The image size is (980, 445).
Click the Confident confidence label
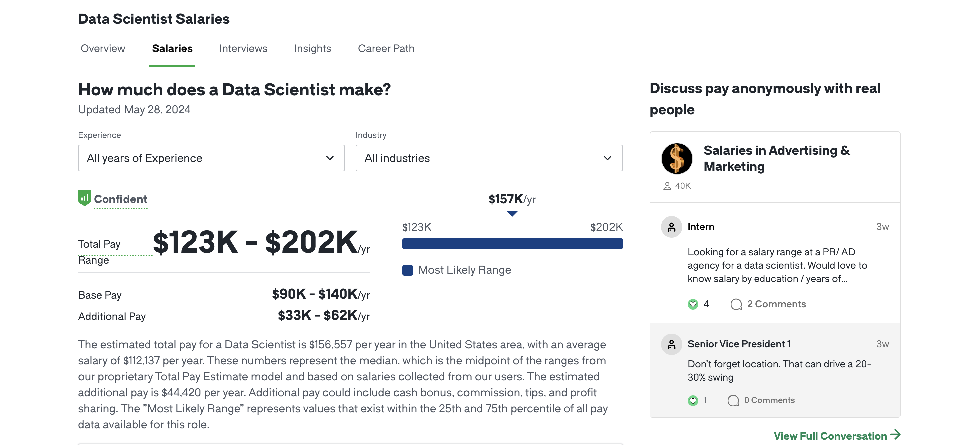coord(120,199)
